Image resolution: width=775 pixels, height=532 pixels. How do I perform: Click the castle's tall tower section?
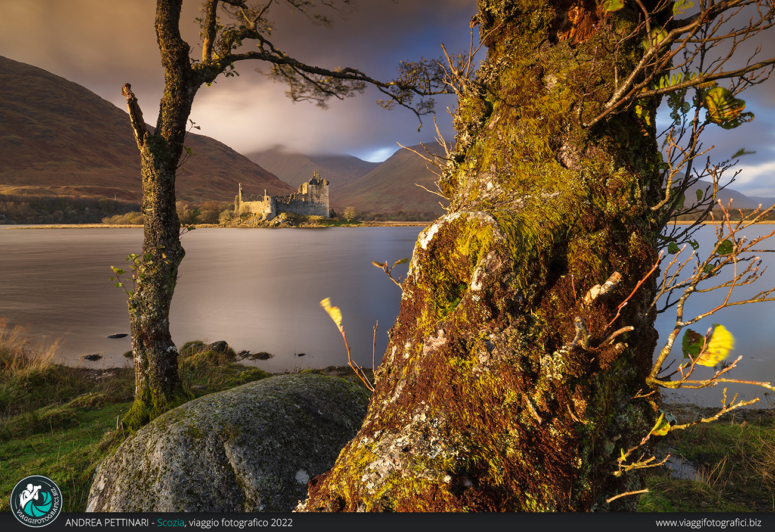tap(315, 194)
